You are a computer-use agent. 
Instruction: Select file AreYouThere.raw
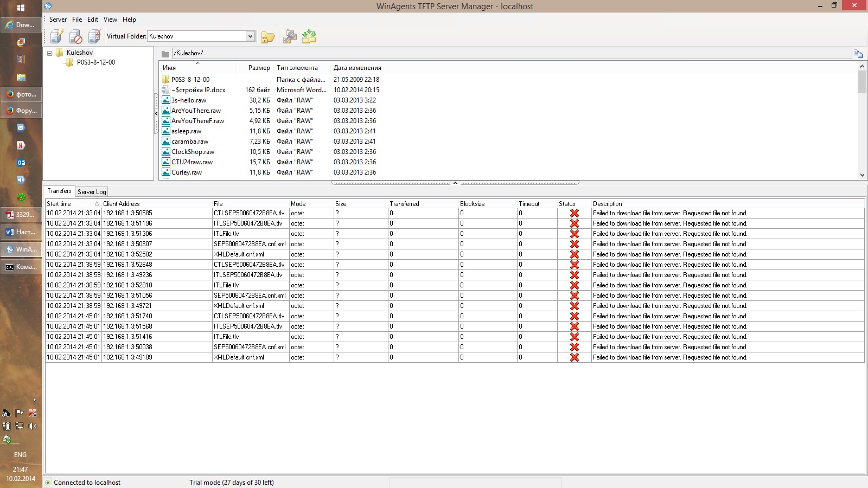(196, 111)
